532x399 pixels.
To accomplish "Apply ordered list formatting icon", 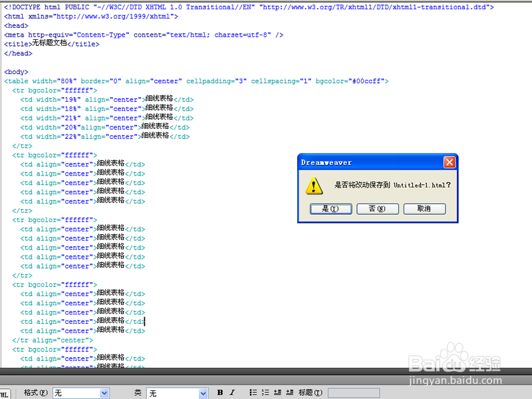I will coord(265,392).
